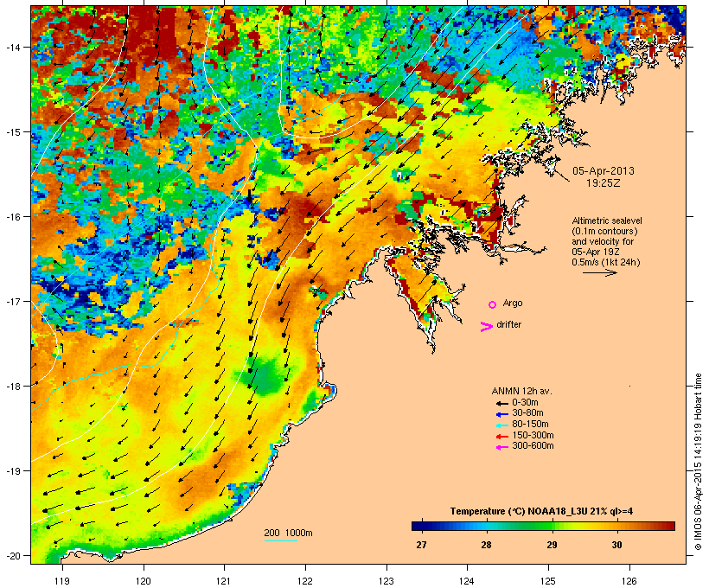Click the longitude label 120
Viewport: 709px width, 588px height.
pyautogui.click(x=144, y=581)
